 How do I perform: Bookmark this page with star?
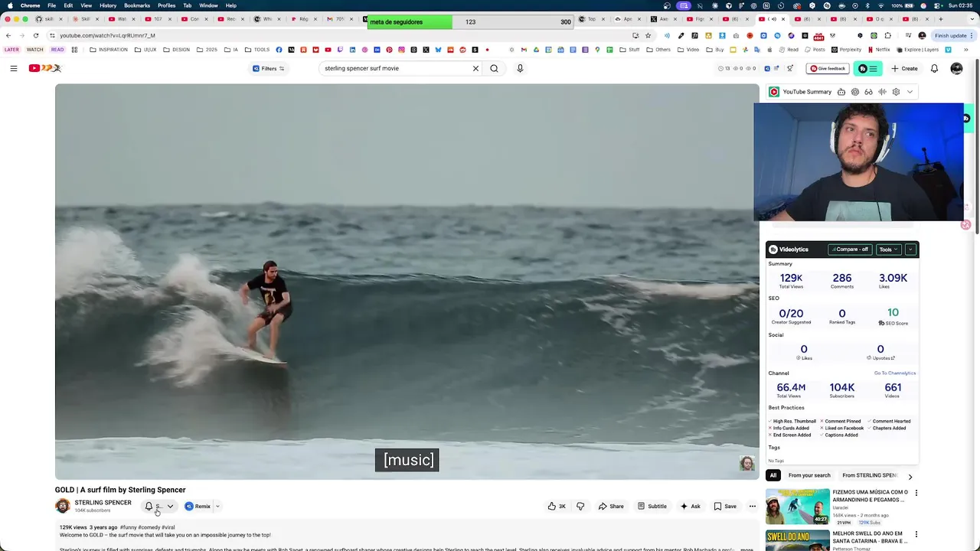coord(648,35)
